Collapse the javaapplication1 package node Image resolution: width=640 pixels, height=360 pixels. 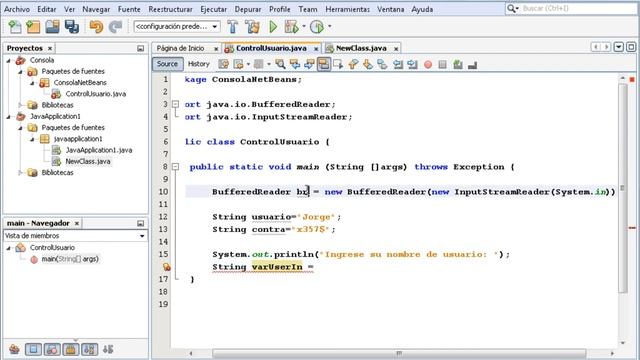pyautogui.click(x=32, y=139)
